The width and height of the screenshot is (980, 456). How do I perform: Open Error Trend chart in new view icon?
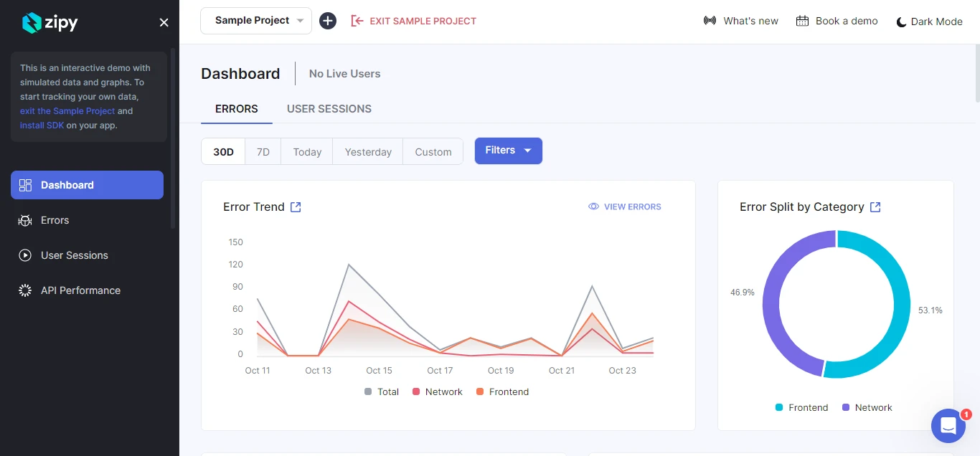(x=296, y=206)
